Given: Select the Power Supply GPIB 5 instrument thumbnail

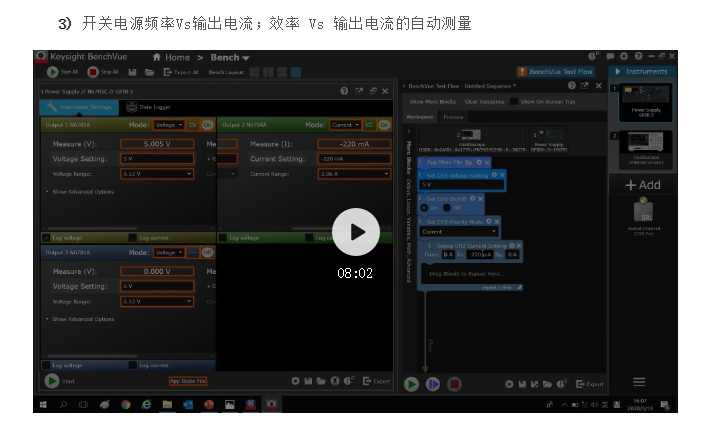Looking at the screenshot, I should point(646,103).
